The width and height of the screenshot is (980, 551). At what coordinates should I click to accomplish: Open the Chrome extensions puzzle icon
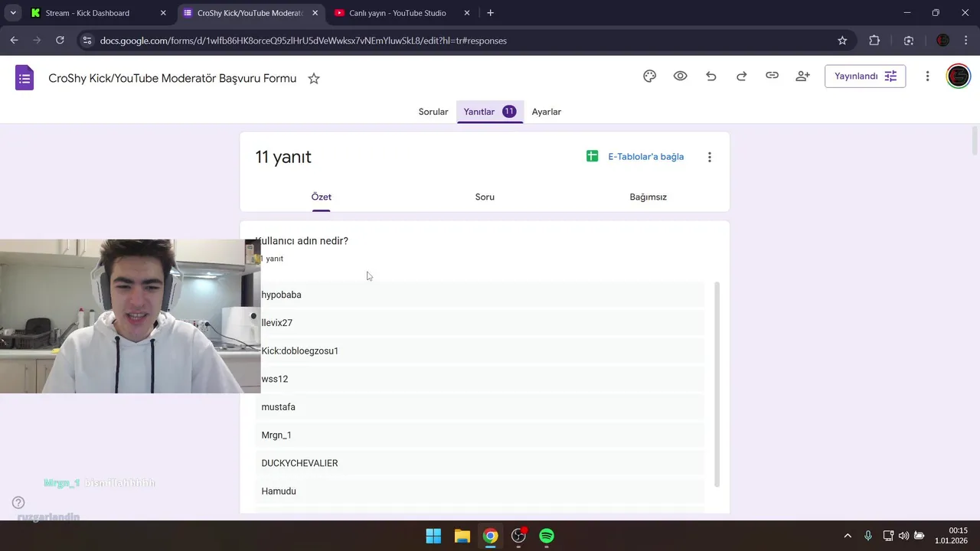874,41
